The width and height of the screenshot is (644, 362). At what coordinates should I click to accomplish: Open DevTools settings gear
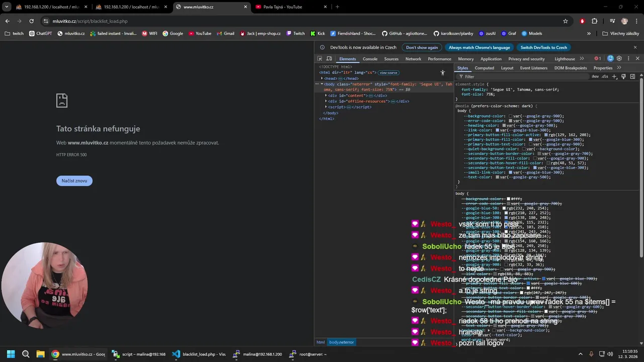pyautogui.click(x=619, y=59)
